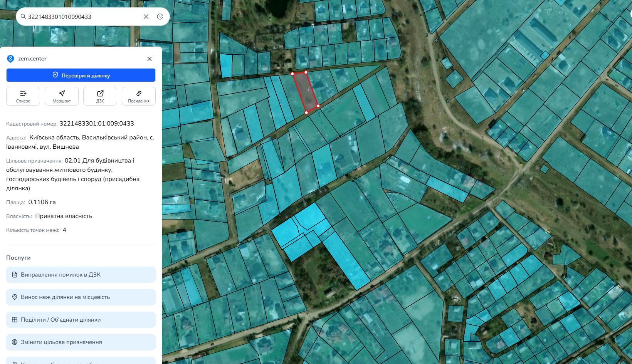The width and height of the screenshot is (632, 364).
Task: Add parcel to Список
Action: coord(23,96)
